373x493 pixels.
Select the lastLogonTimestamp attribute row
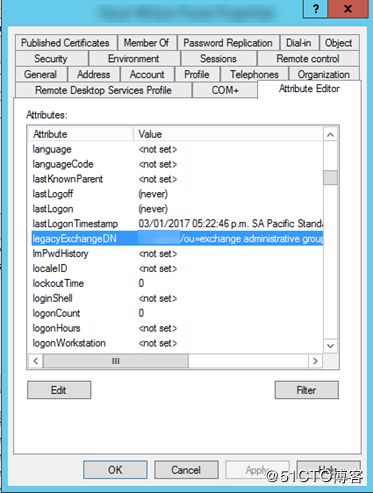(176, 224)
